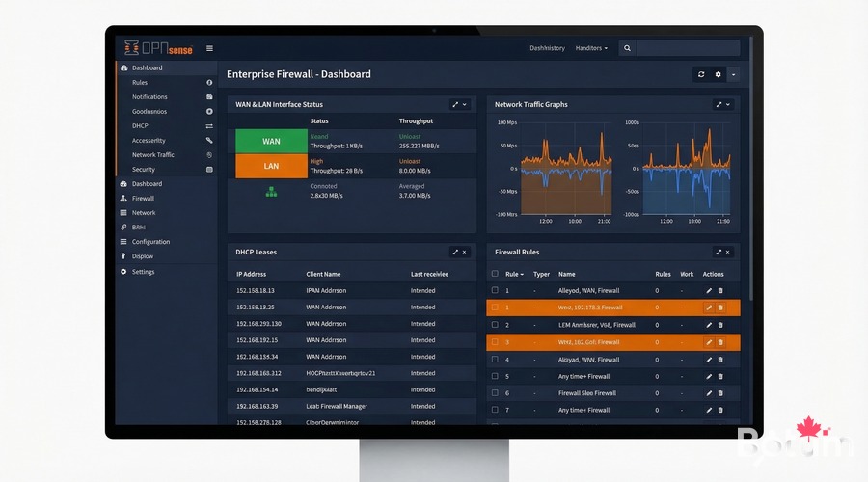The height and width of the screenshot is (482, 868).
Task: Select the Leab Firewall Manager client name
Action: tap(337, 406)
